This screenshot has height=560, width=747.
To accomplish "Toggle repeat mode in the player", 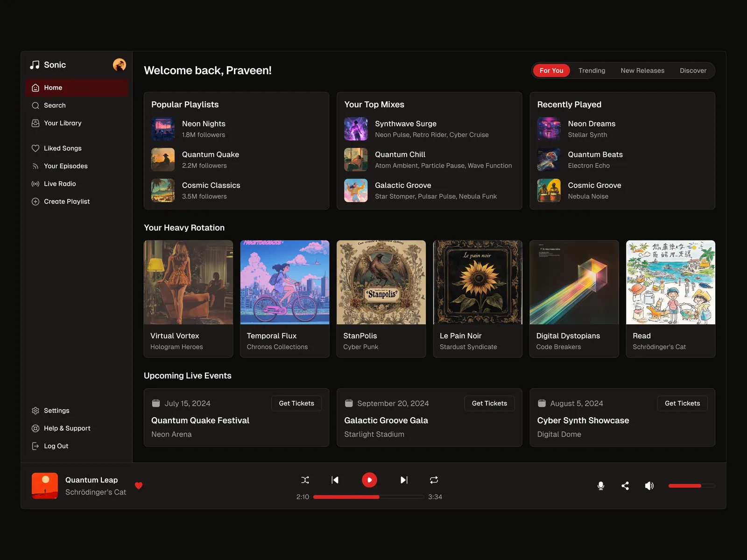I will (x=434, y=480).
